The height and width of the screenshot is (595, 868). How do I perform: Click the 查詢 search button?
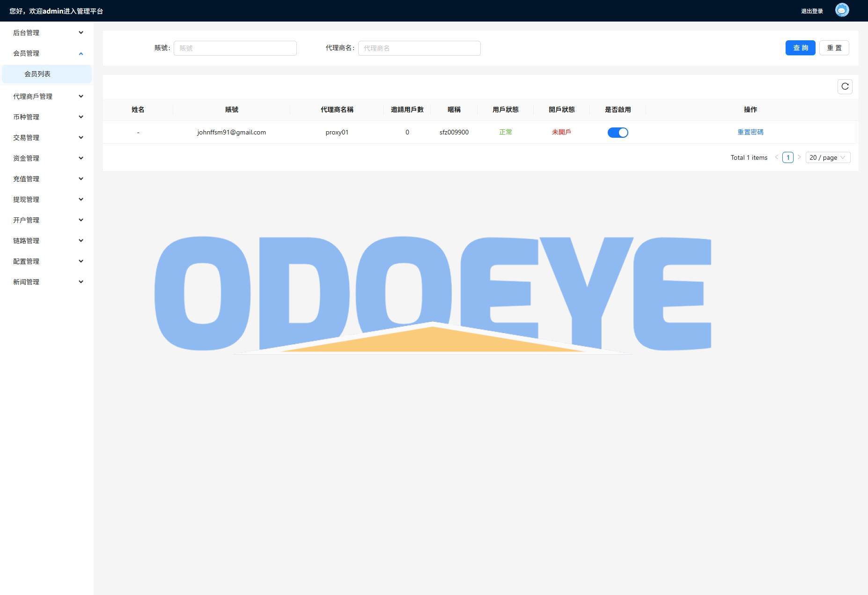click(x=800, y=48)
